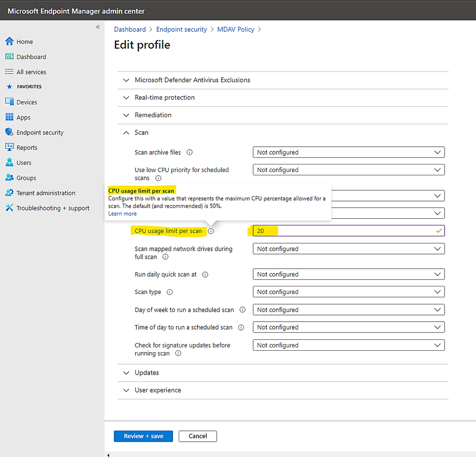Image resolution: width=476 pixels, height=457 pixels.
Task: Open the Scan archive files dropdown
Action: point(348,152)
